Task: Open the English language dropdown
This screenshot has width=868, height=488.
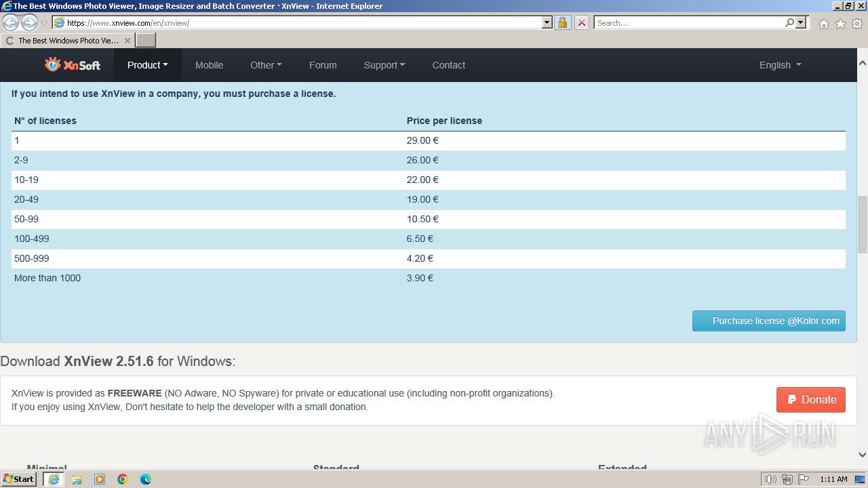Action: point(780,65)
